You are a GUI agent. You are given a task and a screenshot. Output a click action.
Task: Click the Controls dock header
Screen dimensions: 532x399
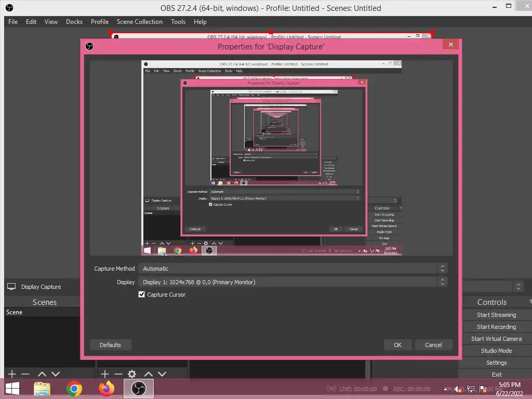(x=492, y=302)
